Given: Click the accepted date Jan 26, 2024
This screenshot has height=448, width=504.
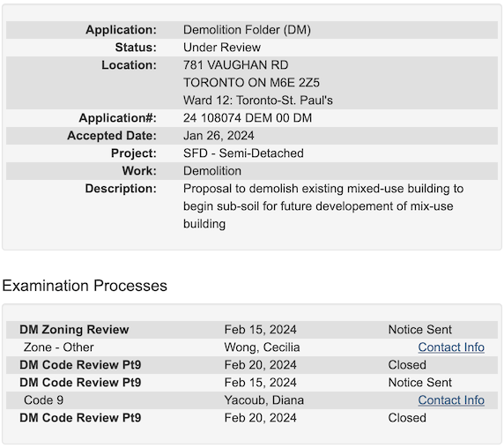Looking at the screenshot, I should pyautogui.click(x=219, y=136).
